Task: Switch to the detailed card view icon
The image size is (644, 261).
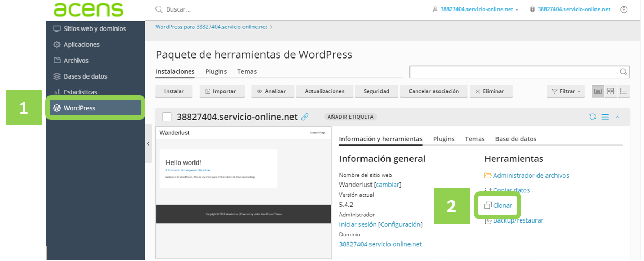Action: [598, 91]
